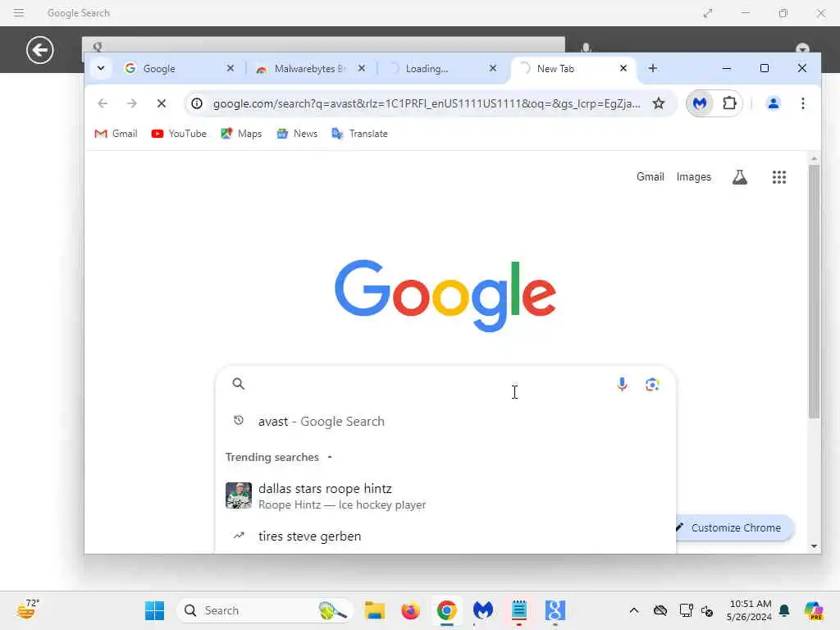The width and height of the screenshot is (840, 630).
Task: Open the hamburger menu in Google Search window
Action: point(19,13)
